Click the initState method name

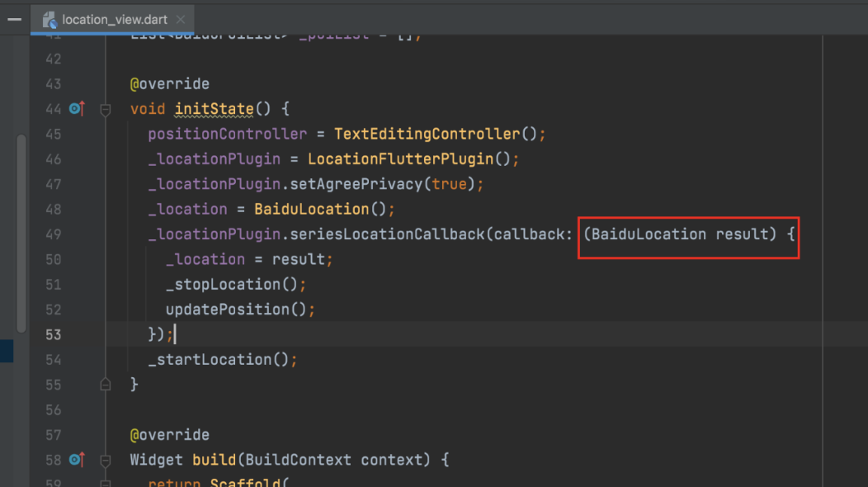tap(214, 109)
